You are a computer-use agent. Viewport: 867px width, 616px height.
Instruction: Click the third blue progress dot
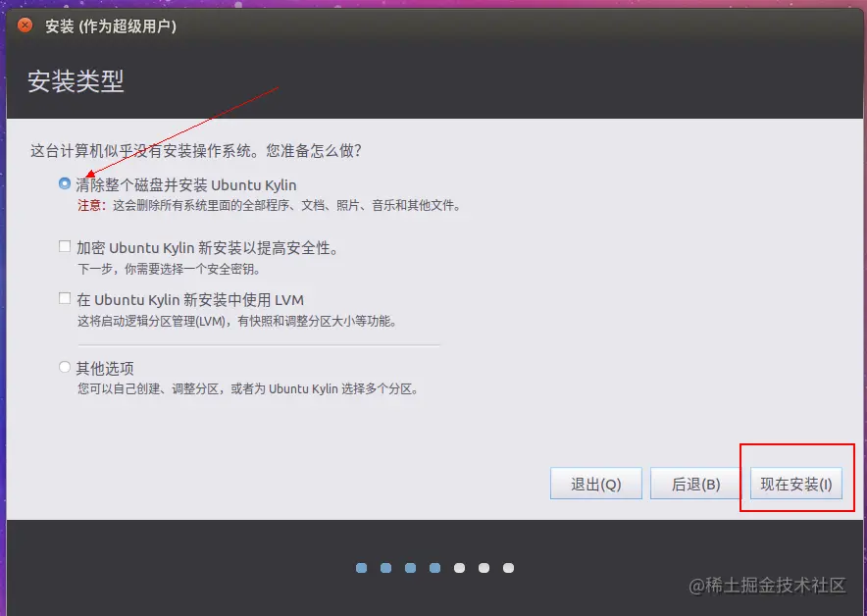[x=410, y=568]
